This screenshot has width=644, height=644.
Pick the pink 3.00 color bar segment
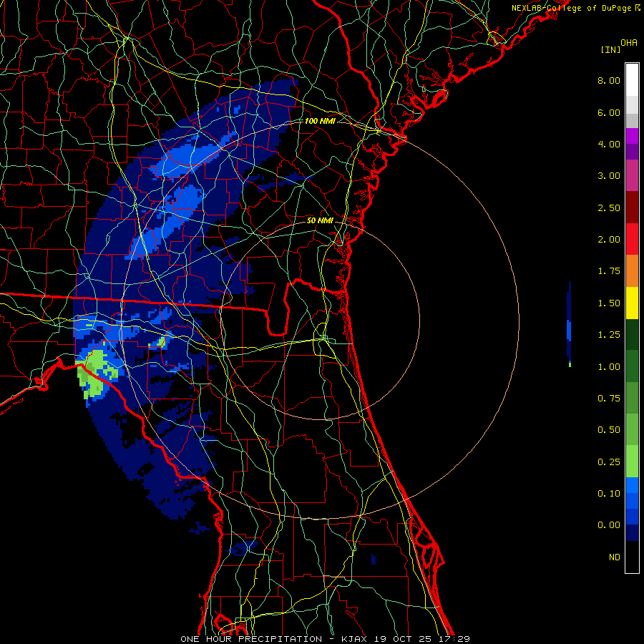(632, 175)
